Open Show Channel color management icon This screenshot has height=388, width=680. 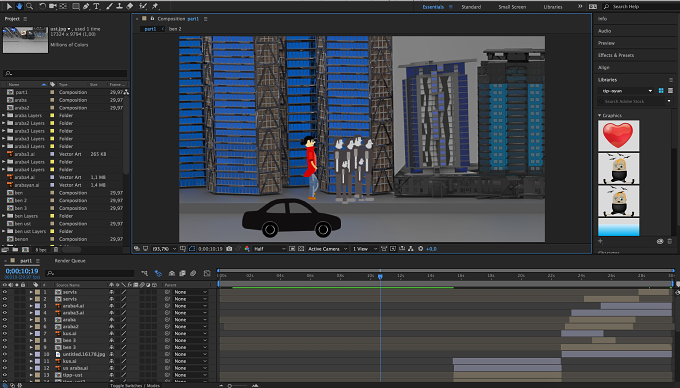point(247,249)
